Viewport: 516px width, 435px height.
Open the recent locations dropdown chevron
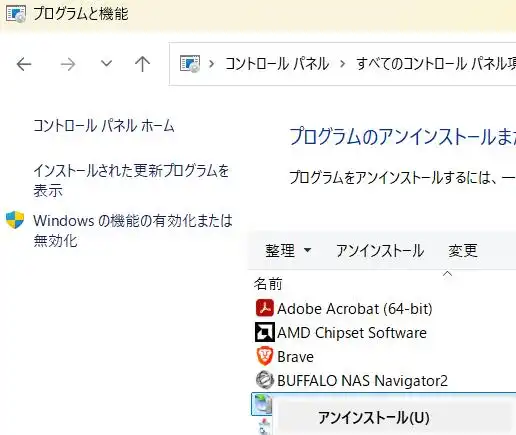coord(106,63)
